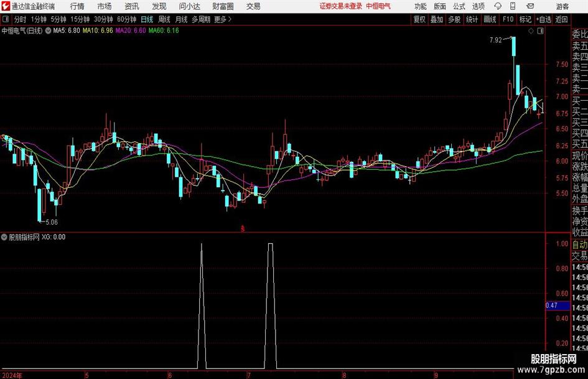Open the envelope messages icon
The image size is (588, 379).
530,6
